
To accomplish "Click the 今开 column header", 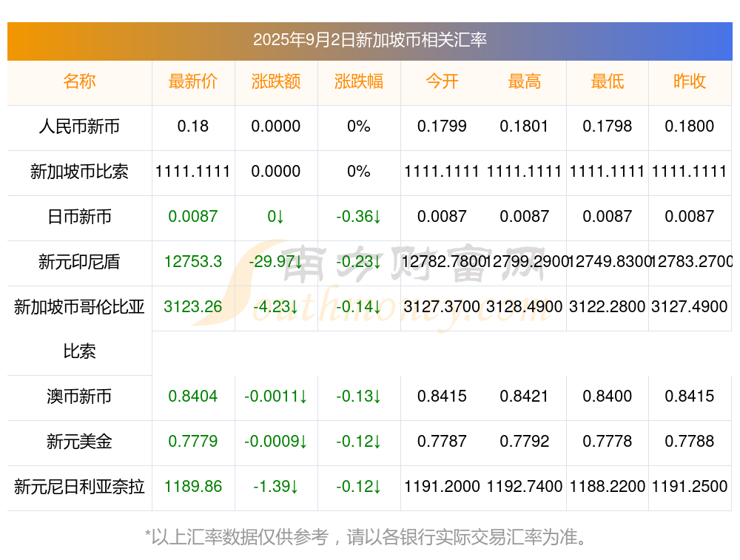I will pyautogui.click(x=442, y=81).
